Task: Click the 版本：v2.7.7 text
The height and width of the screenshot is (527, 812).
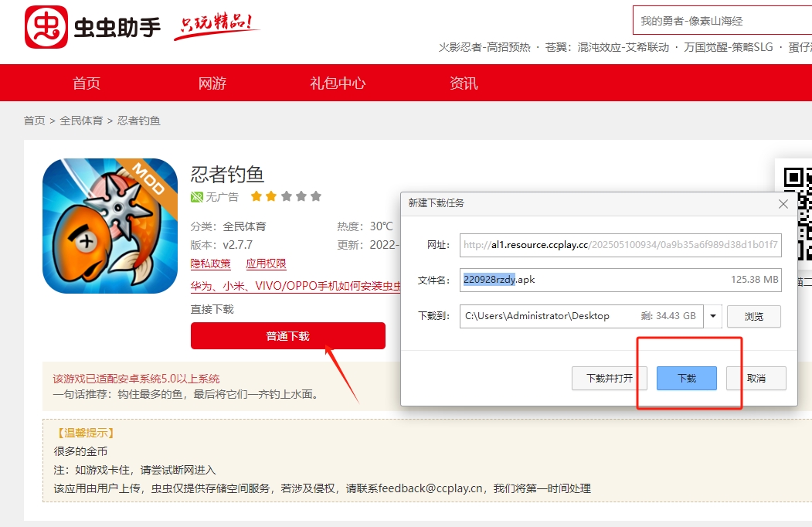Action: (222, 245)
